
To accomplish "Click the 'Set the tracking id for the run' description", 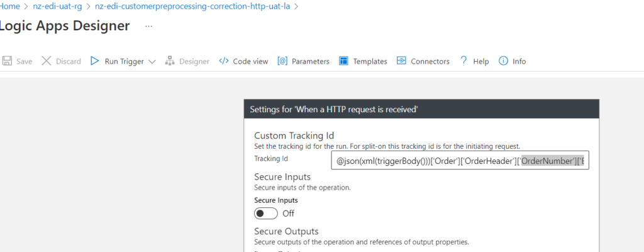I will click(x=387, y=146).
